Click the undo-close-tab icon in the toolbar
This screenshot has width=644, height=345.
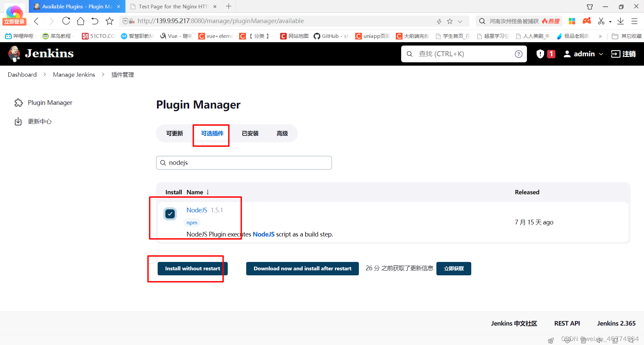(95, 21)
